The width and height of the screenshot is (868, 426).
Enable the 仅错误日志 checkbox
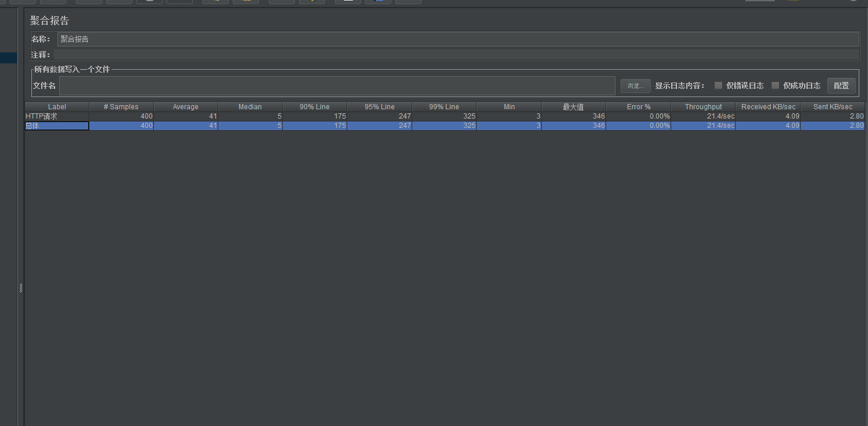(718, 85)
